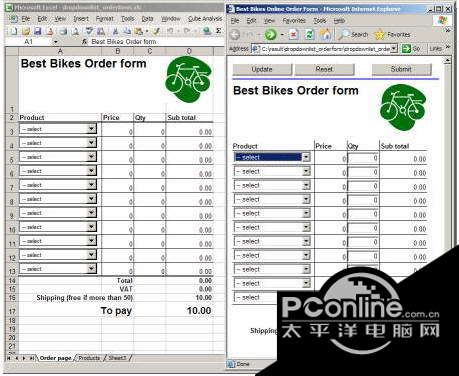Image resolution: width=459 pixels, height=376 pixels.
Task: Click the Reset button on the web form
Action: click(324, 69)
